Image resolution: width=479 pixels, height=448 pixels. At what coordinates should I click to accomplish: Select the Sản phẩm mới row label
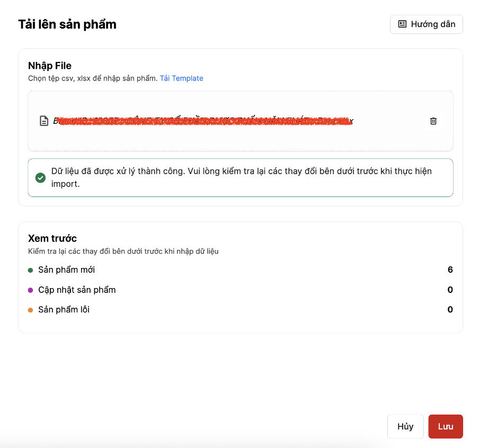(x=66, y=270)
